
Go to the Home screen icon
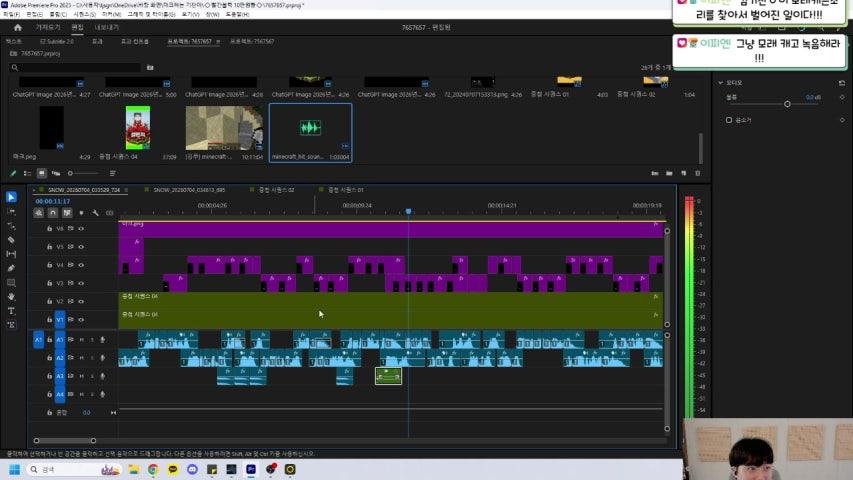[17, 27]
